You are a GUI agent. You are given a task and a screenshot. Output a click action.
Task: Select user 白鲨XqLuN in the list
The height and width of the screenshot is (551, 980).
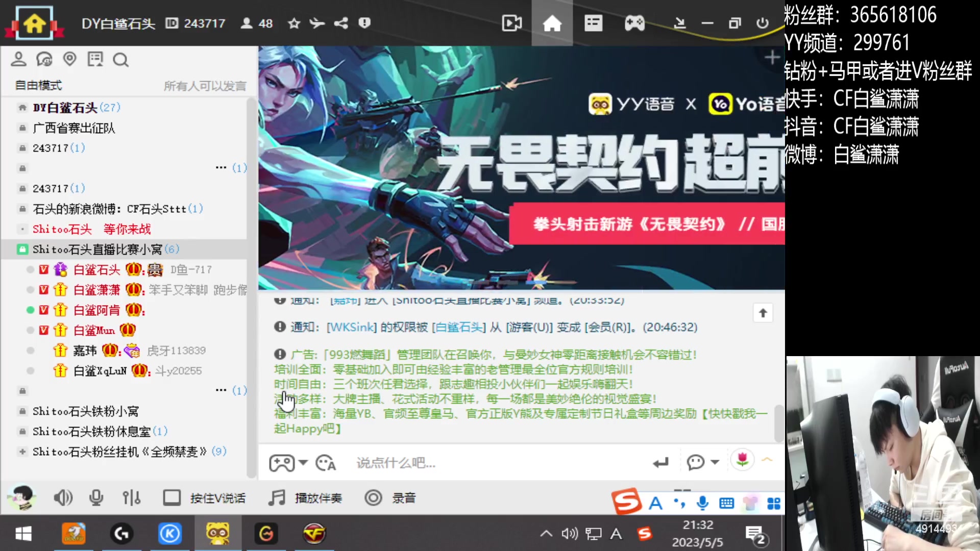(100, 371)
